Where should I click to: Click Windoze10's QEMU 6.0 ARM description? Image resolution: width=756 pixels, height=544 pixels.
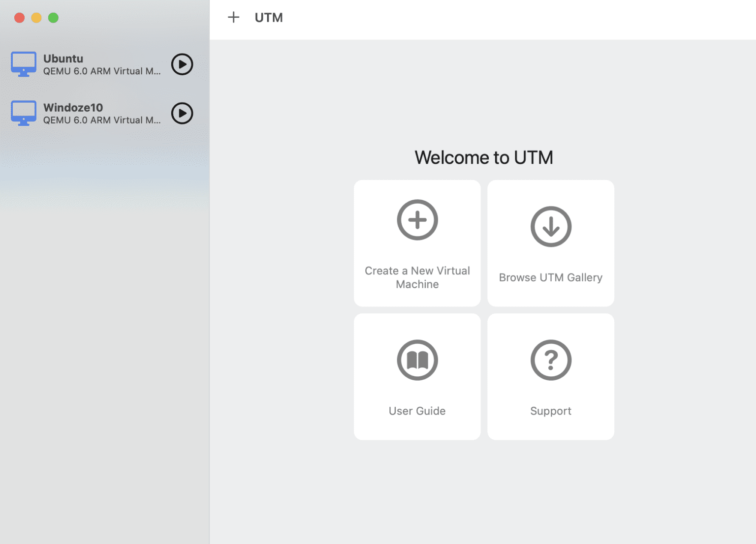tap(101, 121)
